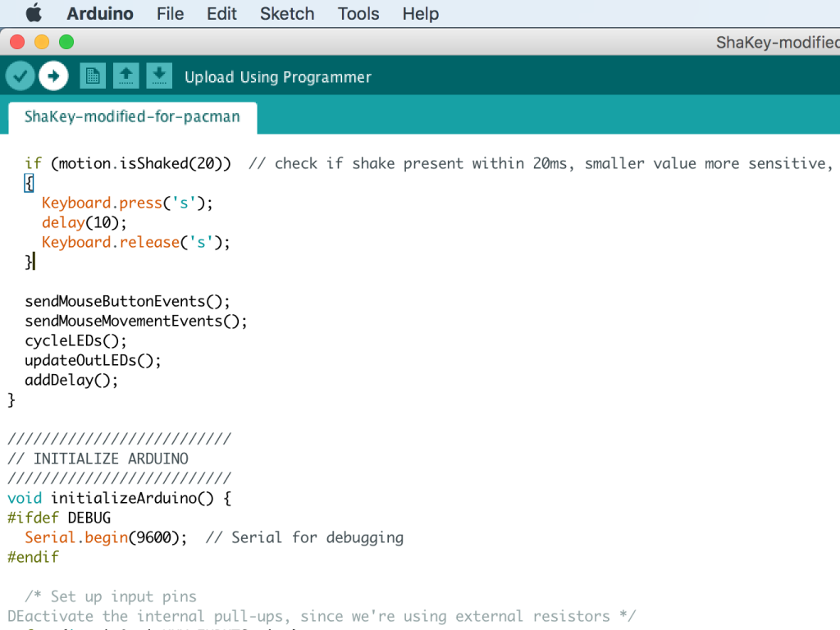This screenshot has width=840, height=630.
Task: Click the 'DEactivate the internal pull-ups' comment line
Action: 322,617
